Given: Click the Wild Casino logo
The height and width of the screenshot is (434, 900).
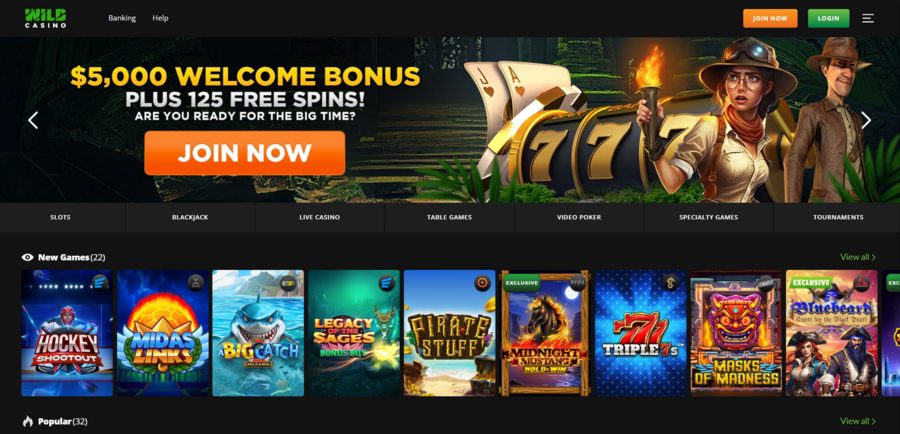Looking at the screenshot, I should pos(45,18).
